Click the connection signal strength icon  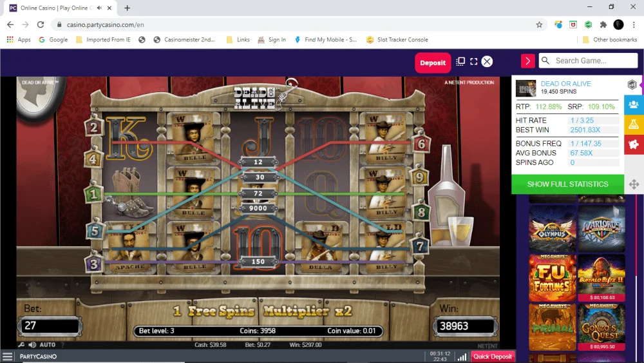(462, 357)
